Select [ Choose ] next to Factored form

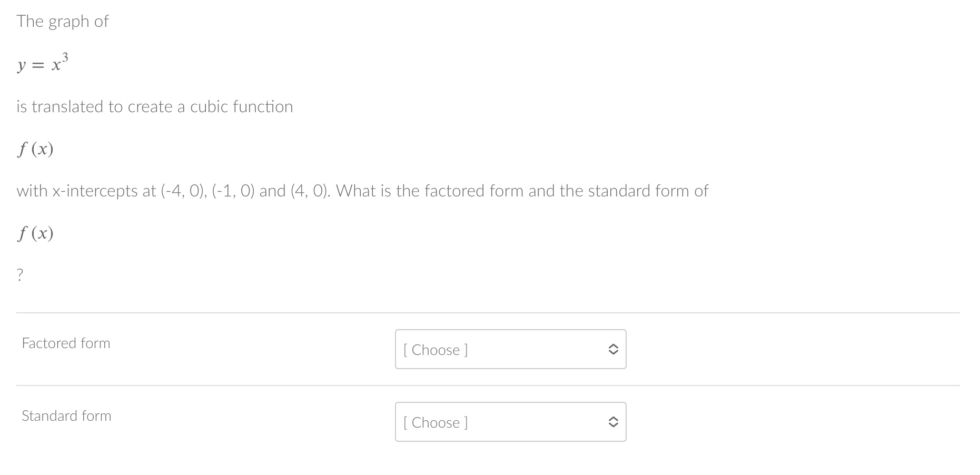coord(435,350)
